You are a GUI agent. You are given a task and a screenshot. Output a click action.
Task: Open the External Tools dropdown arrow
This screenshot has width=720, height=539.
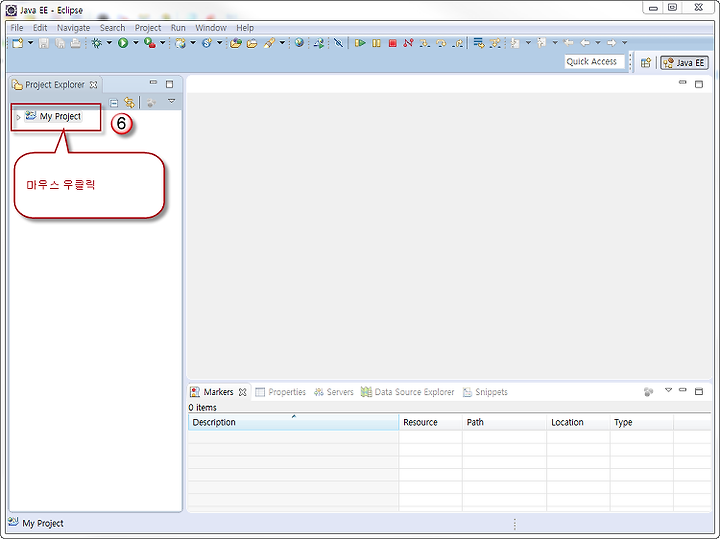[x=163, y=43]
